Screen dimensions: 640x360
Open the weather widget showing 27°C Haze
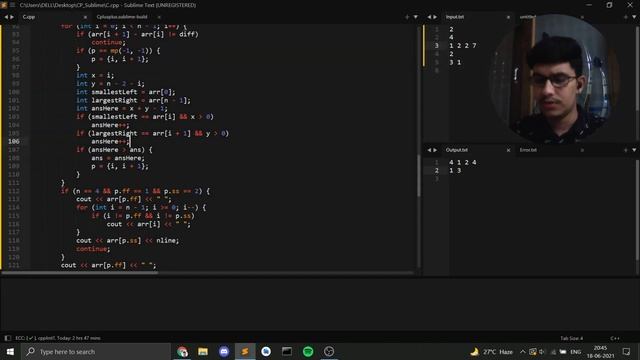(492, 351)
